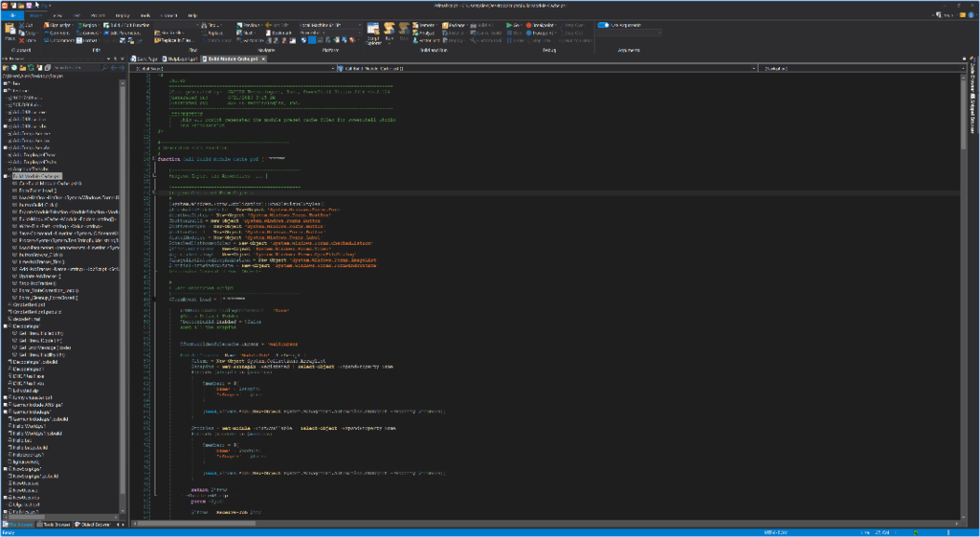Select the Update-JobTracker function in tree
Viewport: 980px width, 537px height.
point(39,276)
